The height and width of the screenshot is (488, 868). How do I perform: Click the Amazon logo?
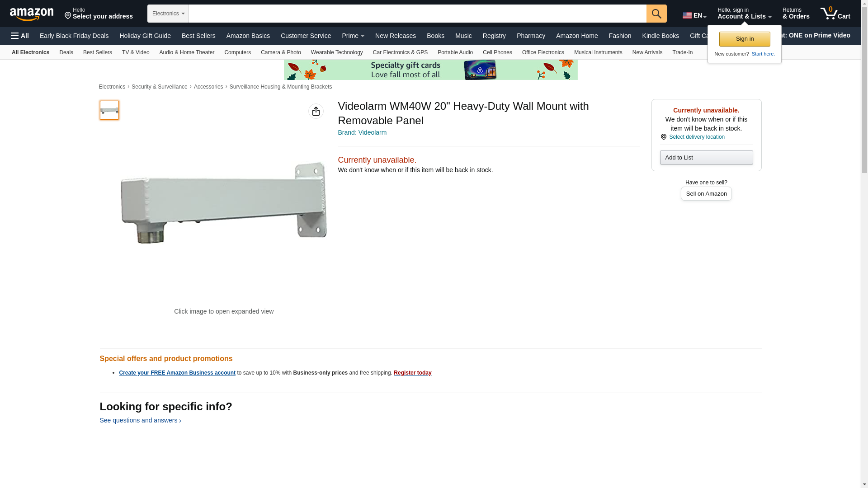[32, 14]
